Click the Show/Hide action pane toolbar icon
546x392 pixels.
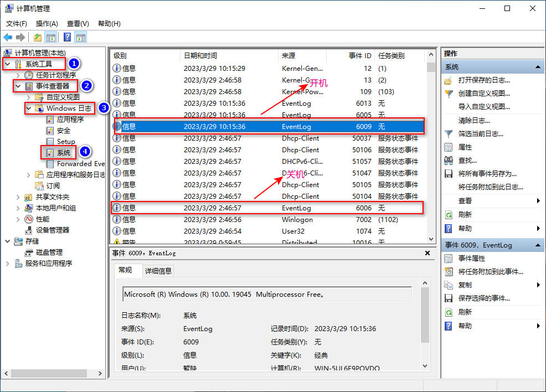click(81, 37)
